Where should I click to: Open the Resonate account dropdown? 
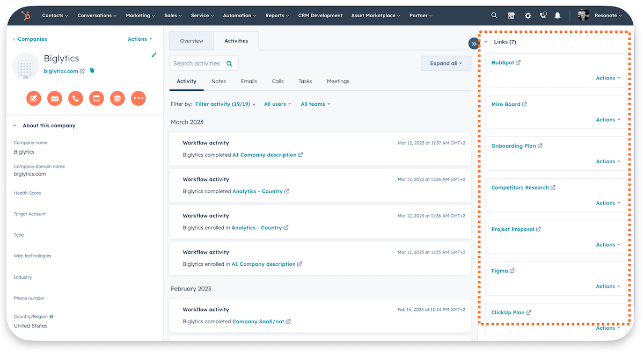coord(608,16)
